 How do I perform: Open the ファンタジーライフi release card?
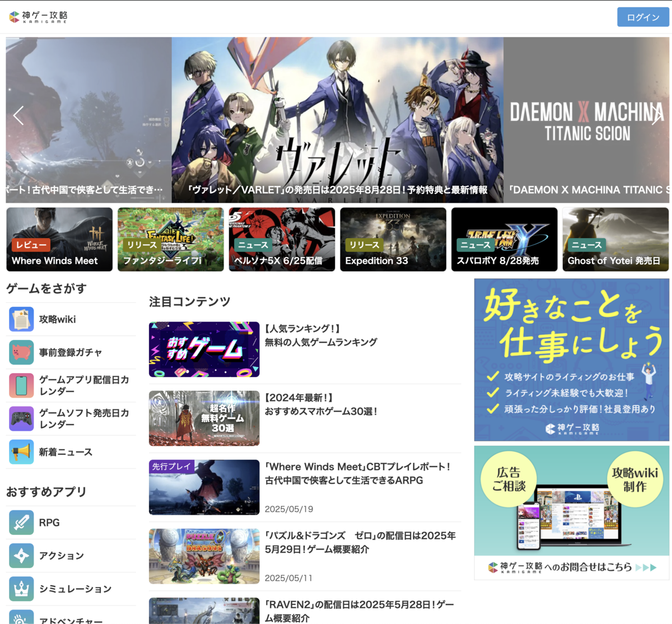pyautogui.click(x=170, y=239)
